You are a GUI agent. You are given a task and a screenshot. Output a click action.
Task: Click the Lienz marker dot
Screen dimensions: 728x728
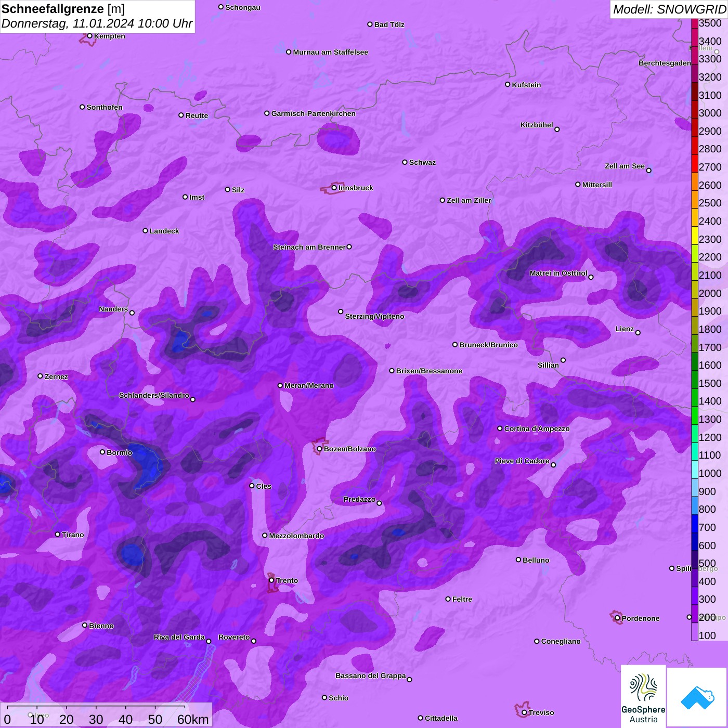click(638, 333)
